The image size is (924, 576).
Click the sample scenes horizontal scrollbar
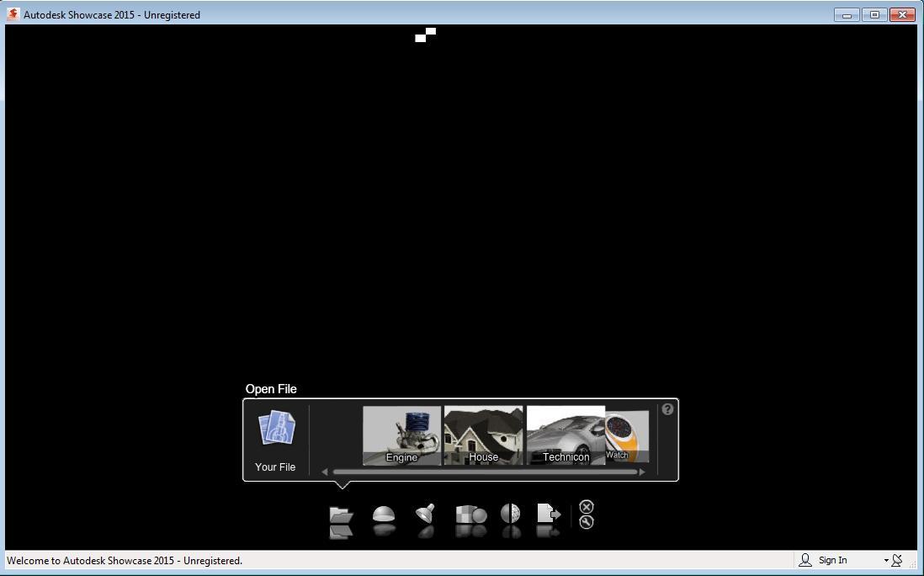click(x=485, y=472)
